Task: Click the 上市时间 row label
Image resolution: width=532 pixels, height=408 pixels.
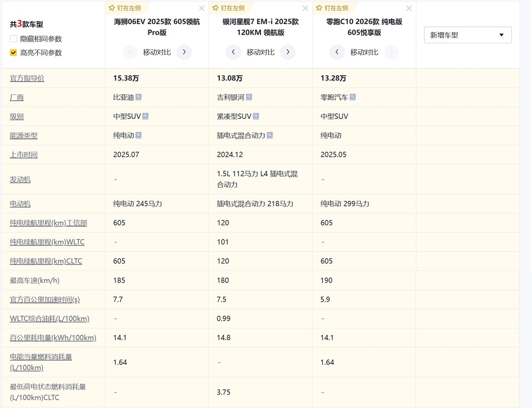Action: (x=23, y=154)
